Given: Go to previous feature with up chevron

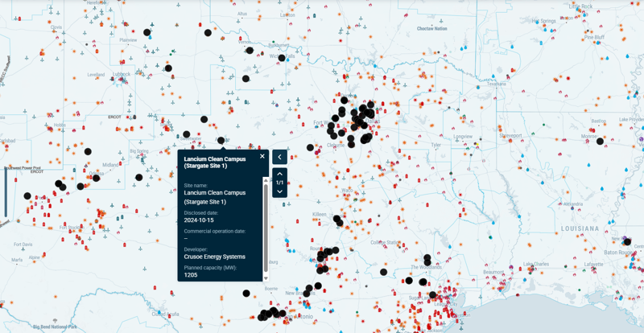Looking at the screenshot, I should click(x=279, y=174).
